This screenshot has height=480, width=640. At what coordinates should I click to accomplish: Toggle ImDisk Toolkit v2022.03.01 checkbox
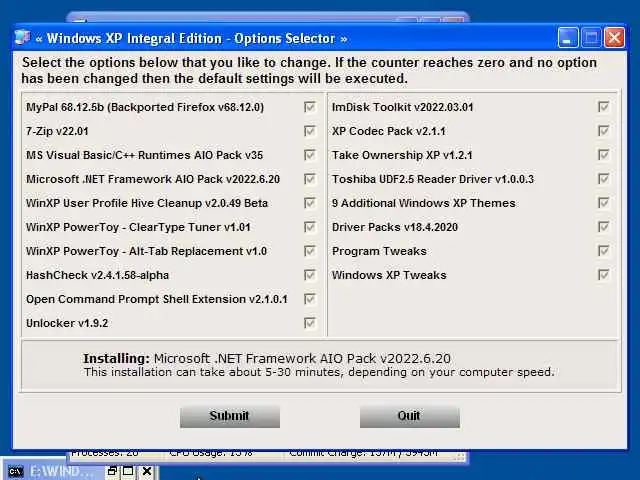point(603,107)
